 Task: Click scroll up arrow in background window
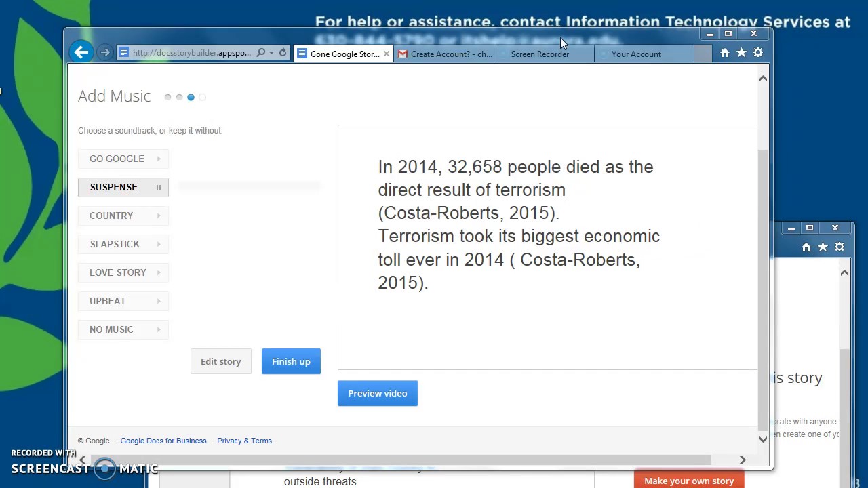pyautogui.click(x=844, y=272)
